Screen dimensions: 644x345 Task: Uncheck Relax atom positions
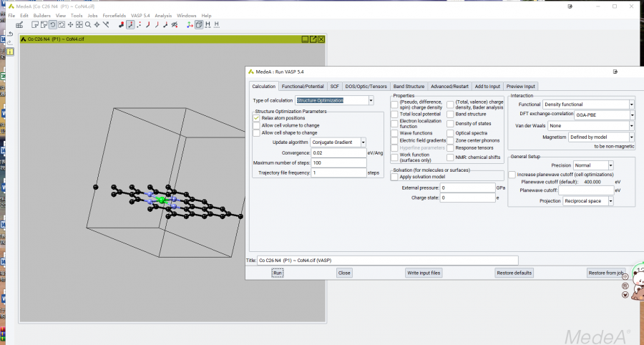click(256, 118)
